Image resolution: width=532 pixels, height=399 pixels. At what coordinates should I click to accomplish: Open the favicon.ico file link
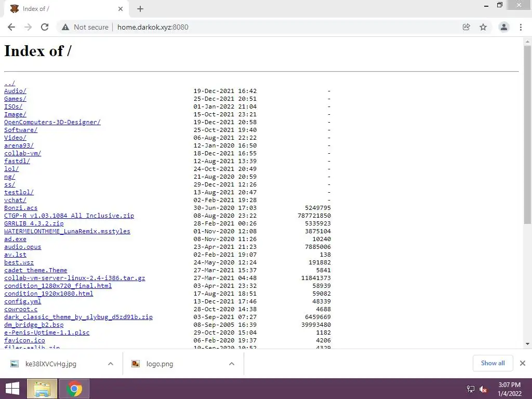pos(24,341)
